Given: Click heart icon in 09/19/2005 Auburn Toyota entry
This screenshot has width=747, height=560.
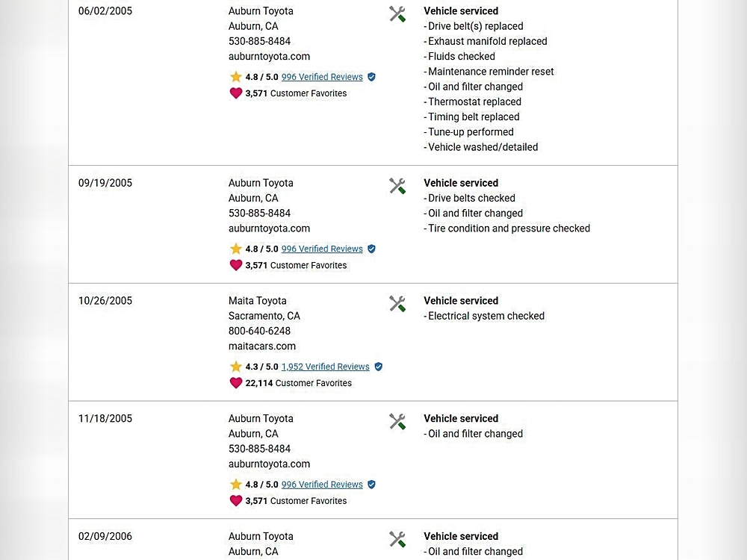Looking at the screenshot, I should coord(236,265).
